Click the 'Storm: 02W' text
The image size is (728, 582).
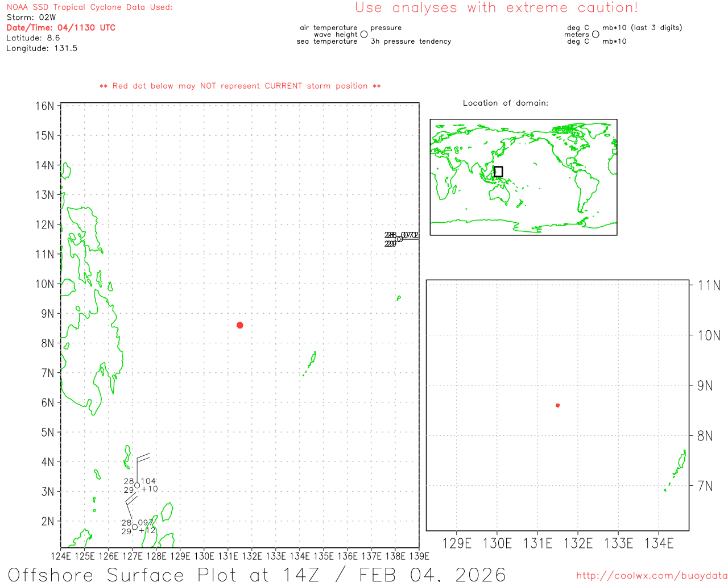[31, 18]
